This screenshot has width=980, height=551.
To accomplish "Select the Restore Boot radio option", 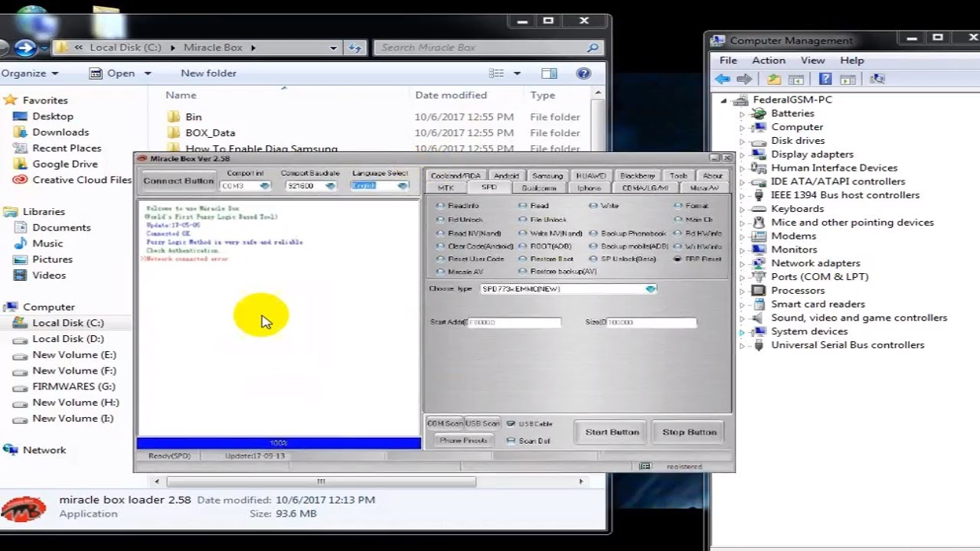I will coord(522,259).
